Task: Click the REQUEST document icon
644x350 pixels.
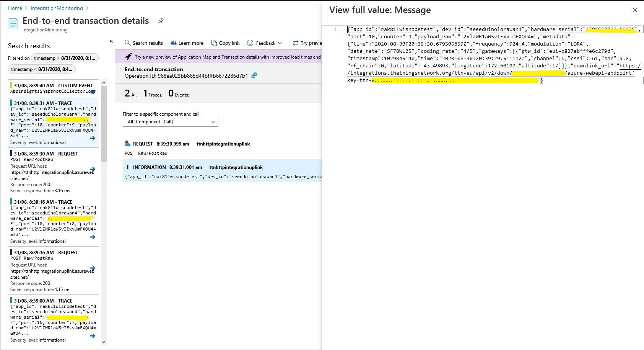Action: tap(127, 143)
